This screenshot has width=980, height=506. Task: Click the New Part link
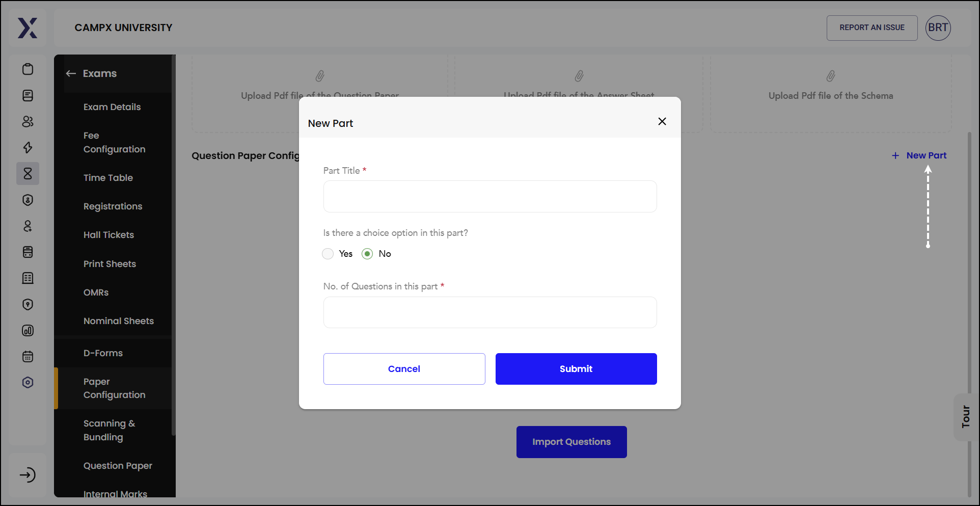[927, 155]
